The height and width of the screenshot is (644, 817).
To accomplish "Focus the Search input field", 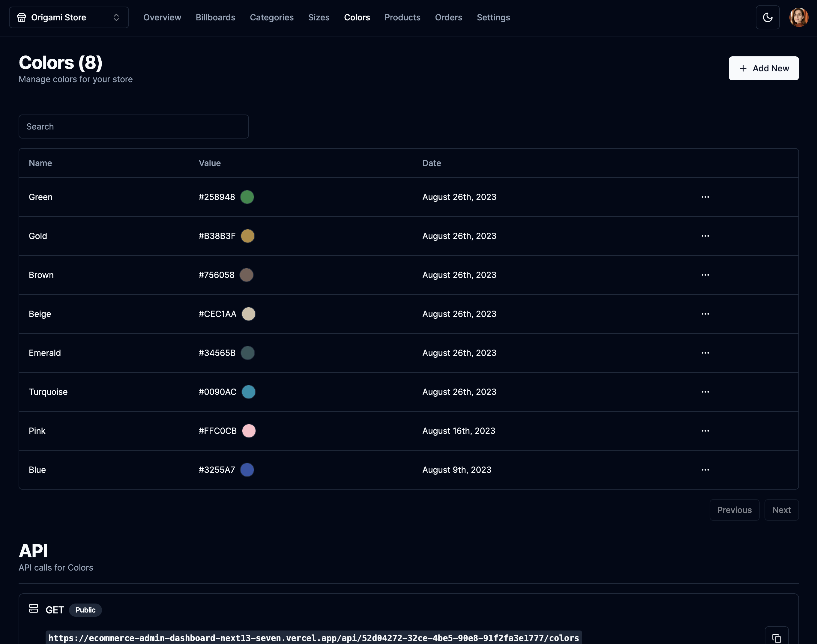I will coord(133,127).
